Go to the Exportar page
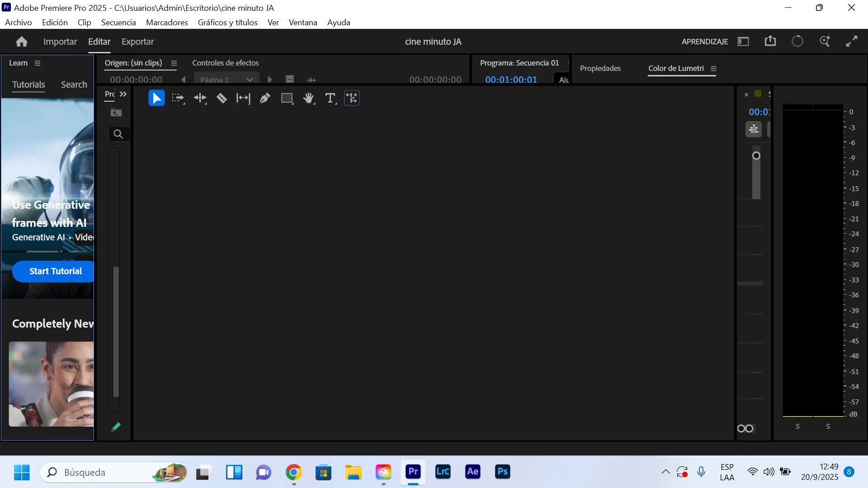The height and width of the screenshot is (488, 868). click(x=137, y=42)
